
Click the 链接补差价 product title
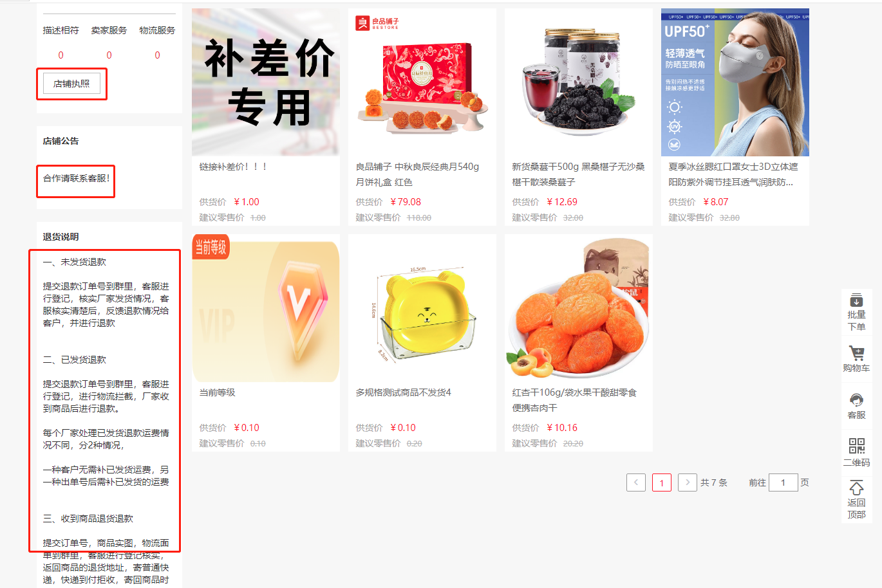[x=233, y=167]
